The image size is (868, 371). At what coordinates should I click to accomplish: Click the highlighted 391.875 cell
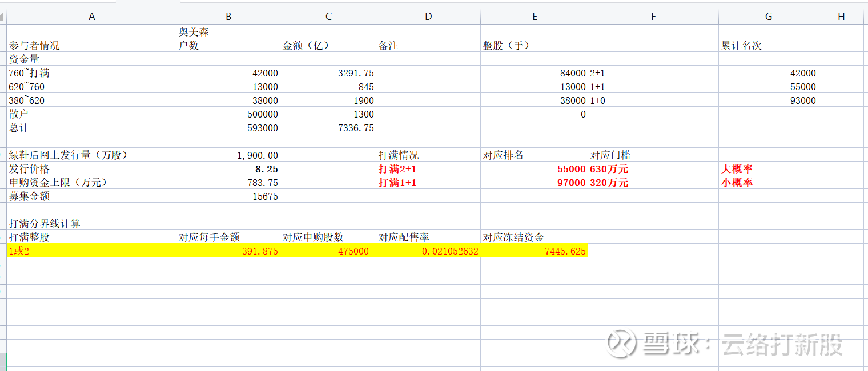[x=228, y=251]
